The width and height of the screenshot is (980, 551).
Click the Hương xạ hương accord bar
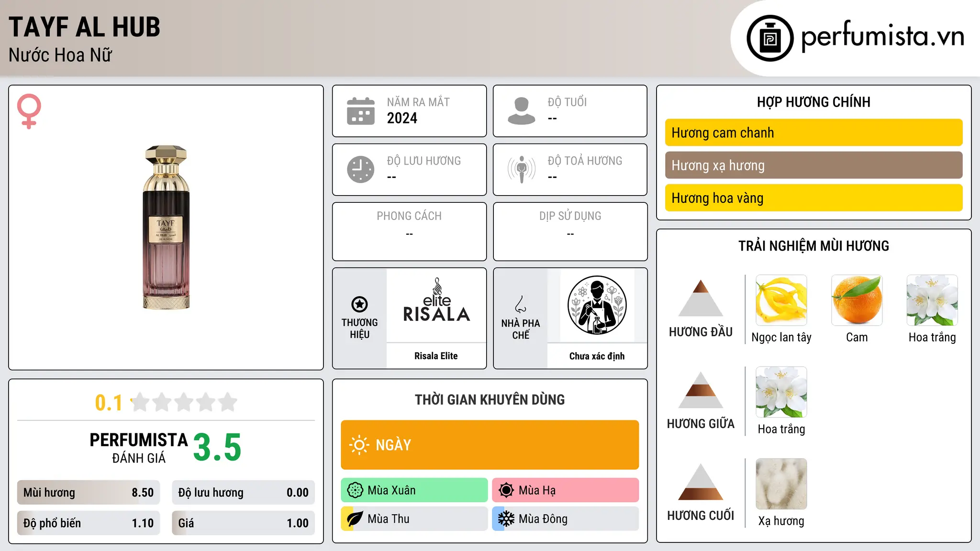813,165
